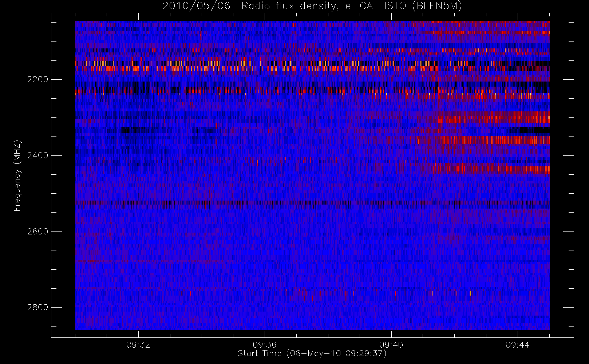The height and width of the screenshot is (364, 589).
Task: Click the 2200 frequency tick label
Action: (37, 79)
